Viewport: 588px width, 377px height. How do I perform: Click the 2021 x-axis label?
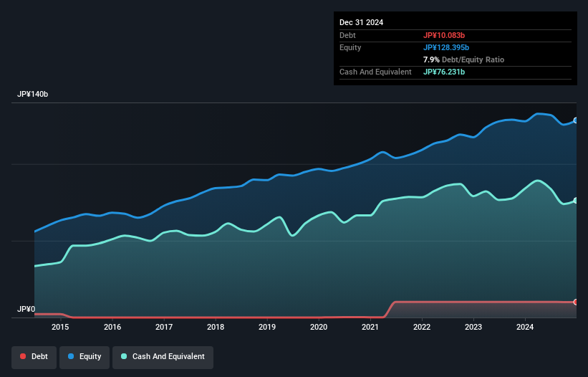(x=370, y=327)
